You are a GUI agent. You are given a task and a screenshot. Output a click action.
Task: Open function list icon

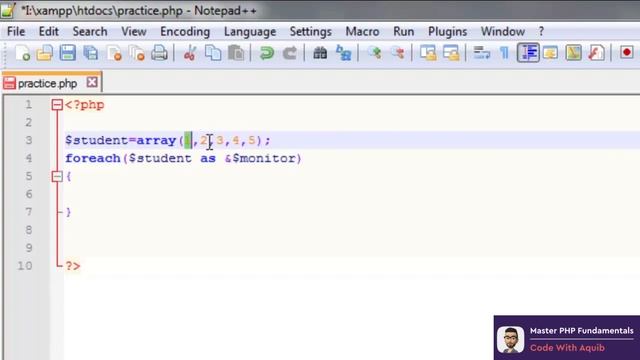[x=596, y=53]
